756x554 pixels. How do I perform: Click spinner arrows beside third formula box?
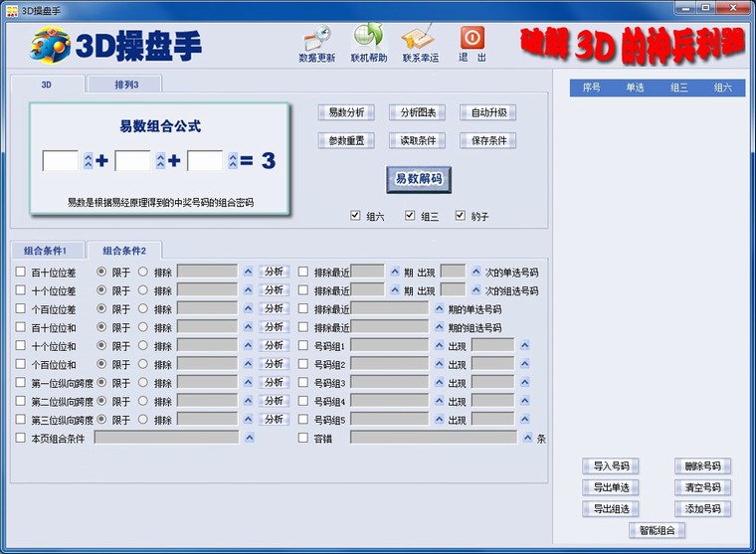point(233,160)
